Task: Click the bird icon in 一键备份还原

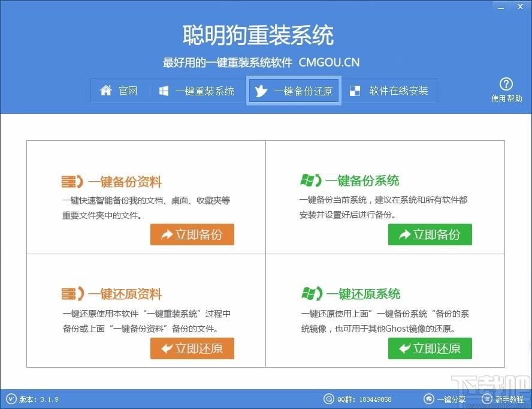Action: 261,91
